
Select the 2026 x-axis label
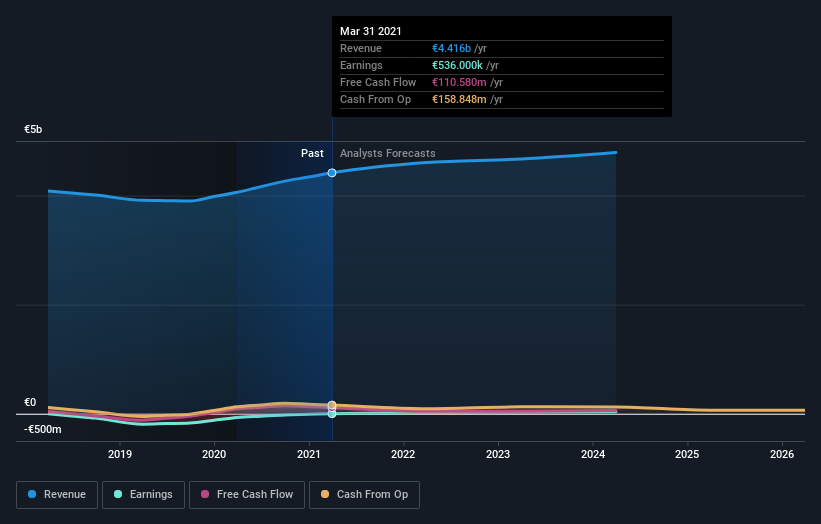pyautogui.click(x=782, y=454)
